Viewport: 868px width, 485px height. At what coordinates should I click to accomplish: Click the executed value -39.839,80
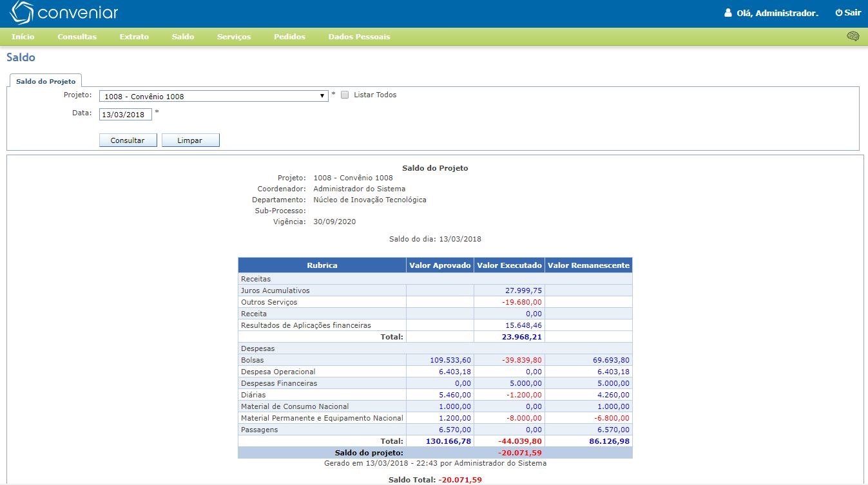click(x=522, y=360)
